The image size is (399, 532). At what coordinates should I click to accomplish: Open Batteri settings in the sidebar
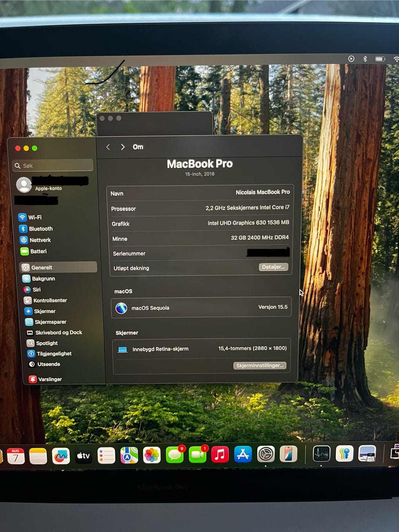coord(34,251)
